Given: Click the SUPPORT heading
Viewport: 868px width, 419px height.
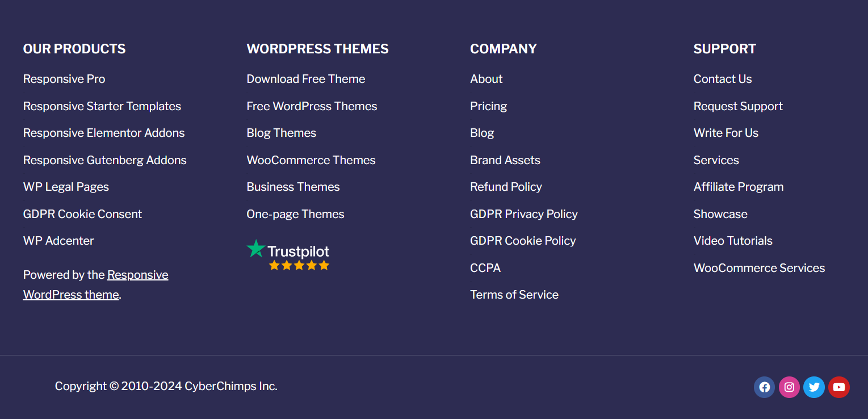Looking at the screenshot, I should [x=725, y=49].
